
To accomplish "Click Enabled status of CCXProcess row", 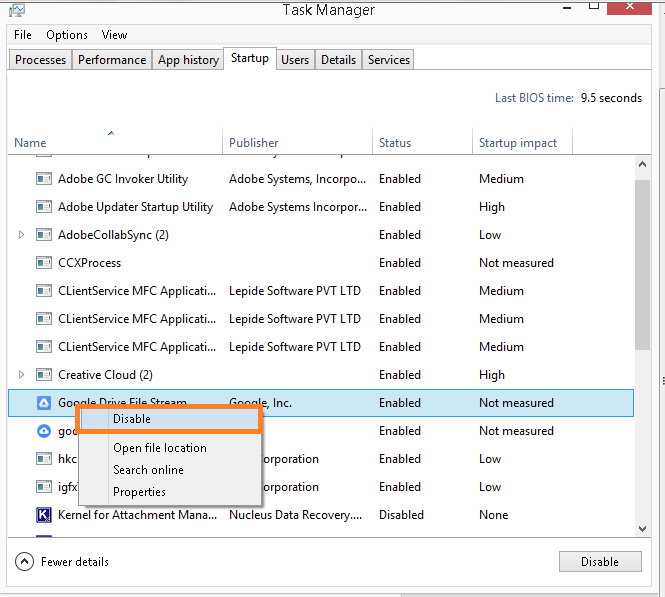I will point(400,262).
